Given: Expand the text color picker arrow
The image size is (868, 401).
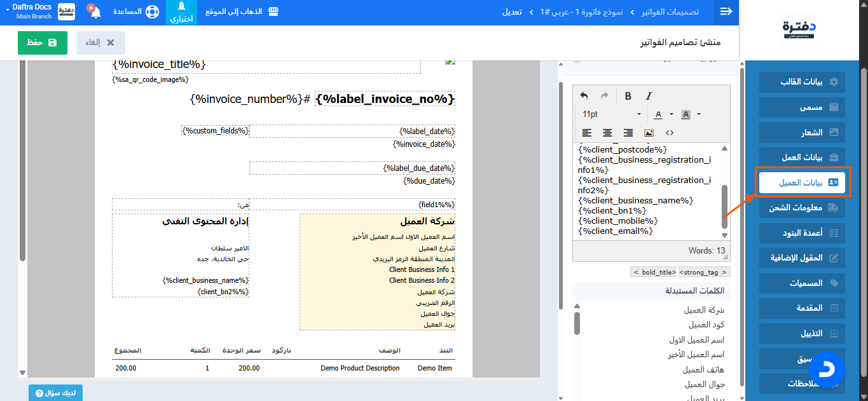Looking at the screenshot, I should tap(672, 114).
